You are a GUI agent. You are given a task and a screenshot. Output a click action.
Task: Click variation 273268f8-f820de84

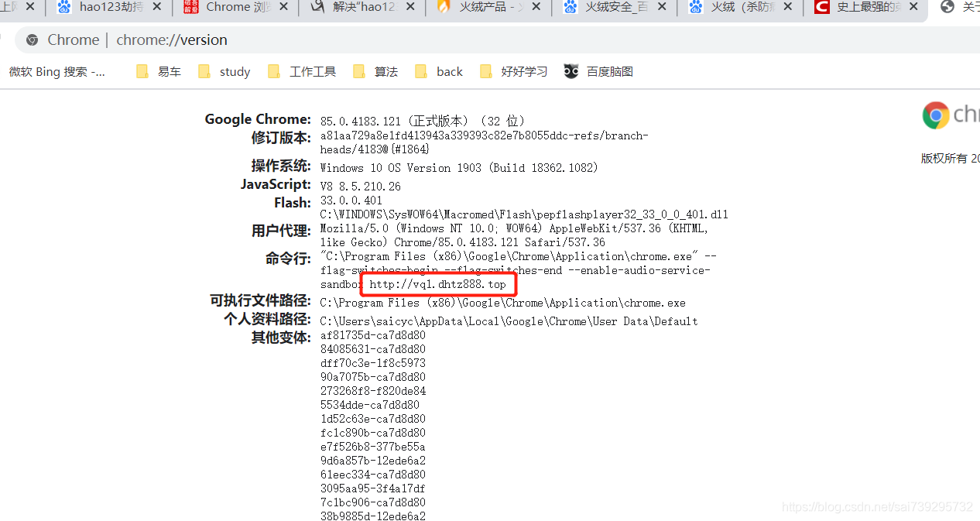tap(373, 391)
